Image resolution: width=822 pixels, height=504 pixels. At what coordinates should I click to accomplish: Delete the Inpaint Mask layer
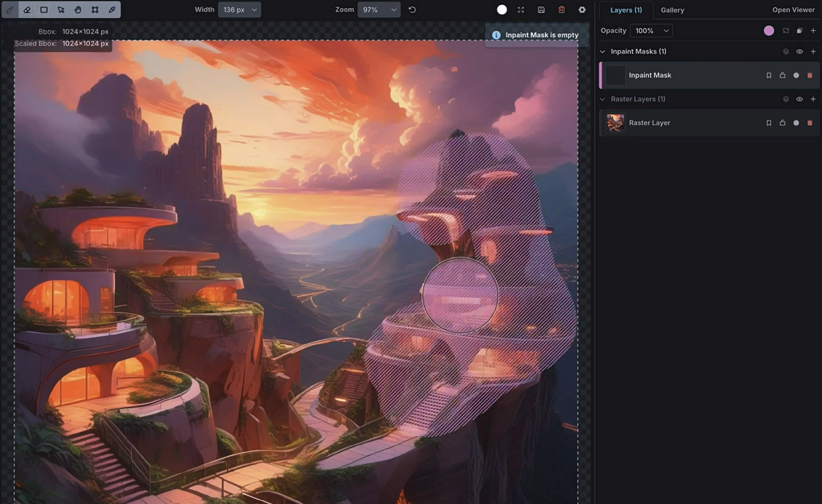tap(810, 75)
